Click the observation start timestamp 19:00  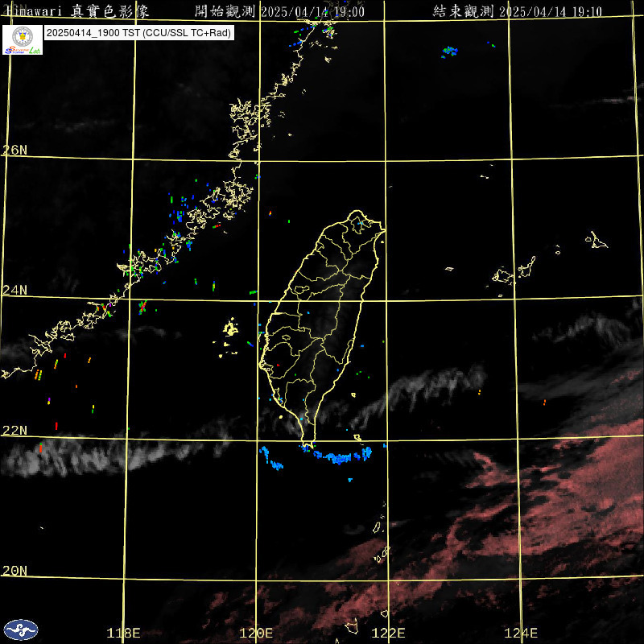pyautogui.click(x=280, y=11)
